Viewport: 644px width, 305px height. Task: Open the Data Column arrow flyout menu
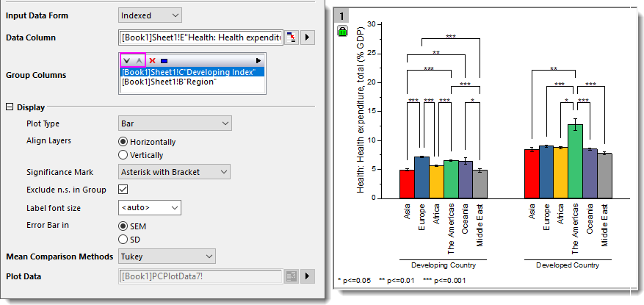point(308,37)
